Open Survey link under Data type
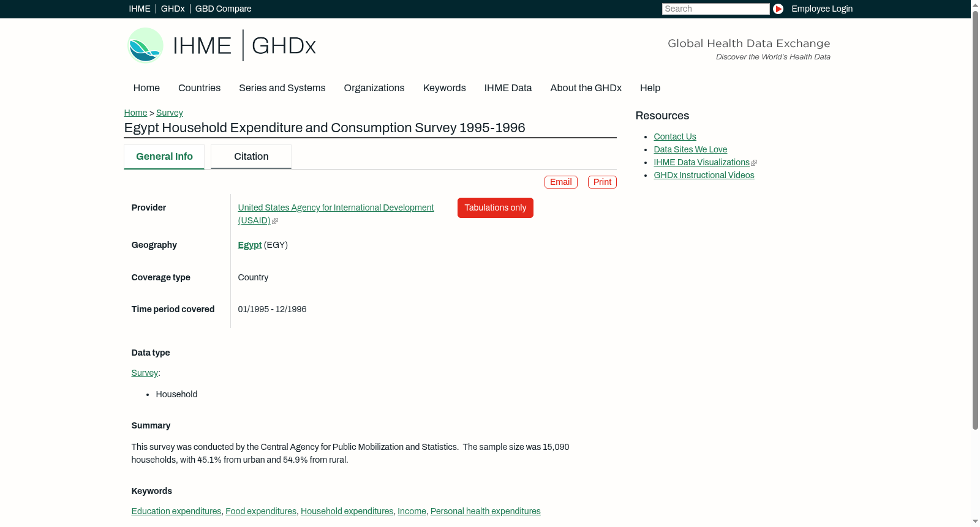The height and width of the screenshot is (527, 980). coord(145,373)
